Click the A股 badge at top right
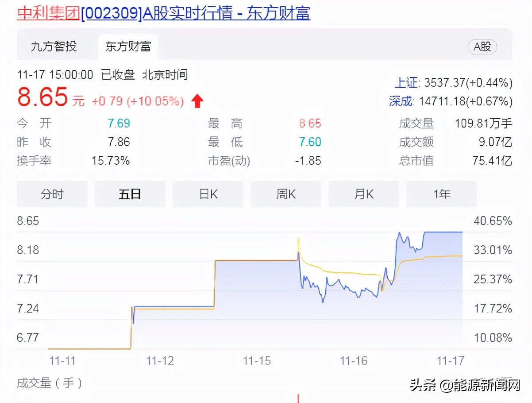Screen dimensions: 532x403 click(482, 47)
